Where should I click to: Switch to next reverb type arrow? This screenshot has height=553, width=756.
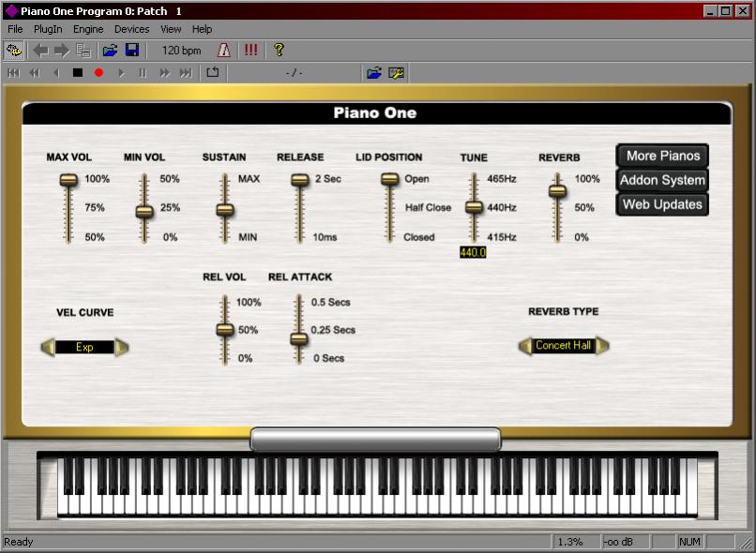(602, 345)
